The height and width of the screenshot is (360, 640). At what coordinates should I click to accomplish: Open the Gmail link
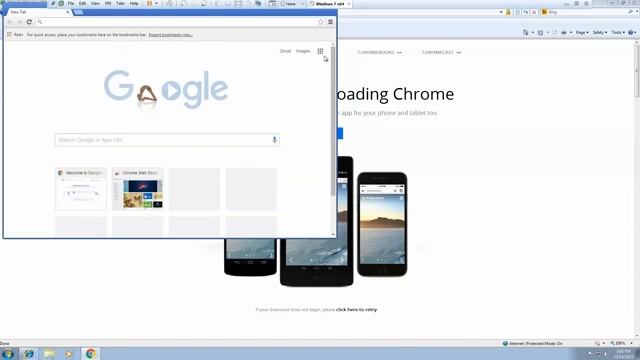click(285, 51)
